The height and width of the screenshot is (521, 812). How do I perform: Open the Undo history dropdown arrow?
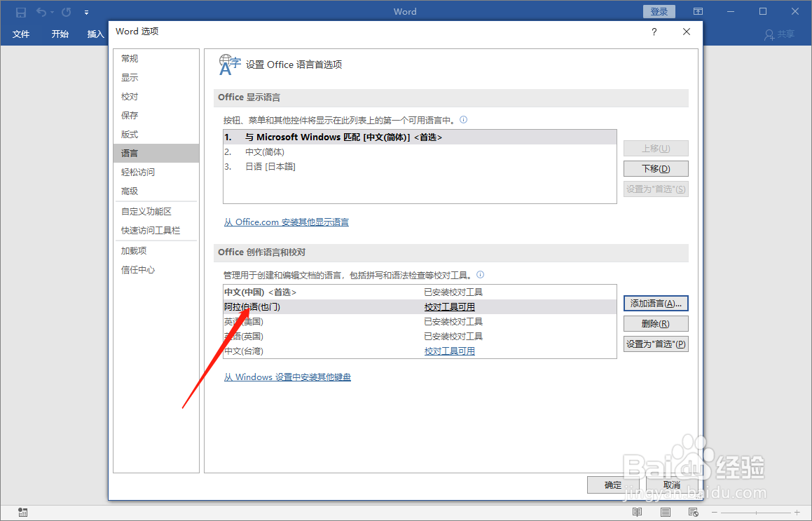pyautogui.click(x=53, y=13)
